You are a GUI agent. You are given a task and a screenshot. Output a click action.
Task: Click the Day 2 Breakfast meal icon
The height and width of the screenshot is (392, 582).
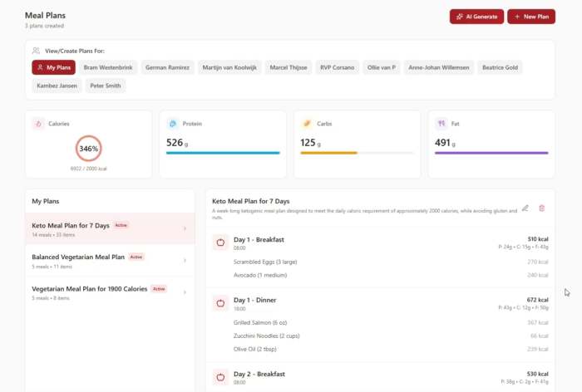point(220,376)
